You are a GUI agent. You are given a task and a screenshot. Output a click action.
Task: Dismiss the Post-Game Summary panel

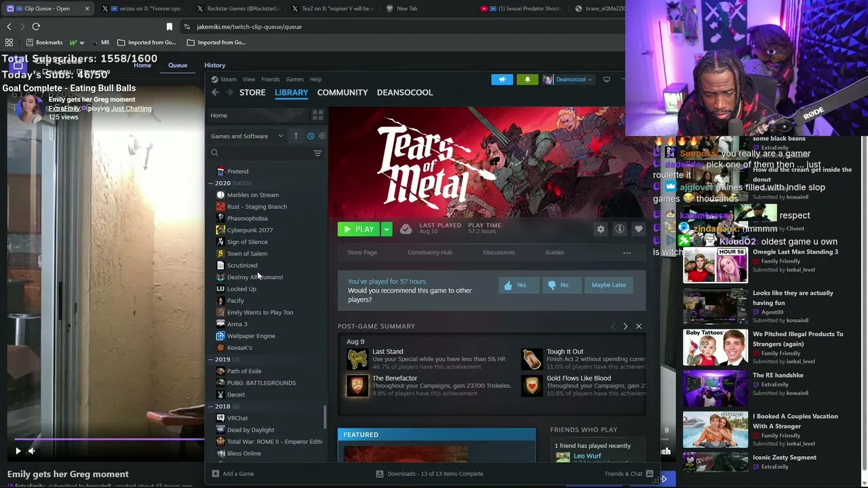(x=639, y=327)
